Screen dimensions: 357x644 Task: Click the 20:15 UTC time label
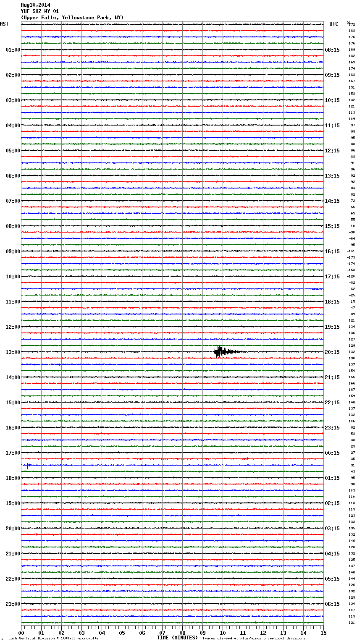pos(332,352)
